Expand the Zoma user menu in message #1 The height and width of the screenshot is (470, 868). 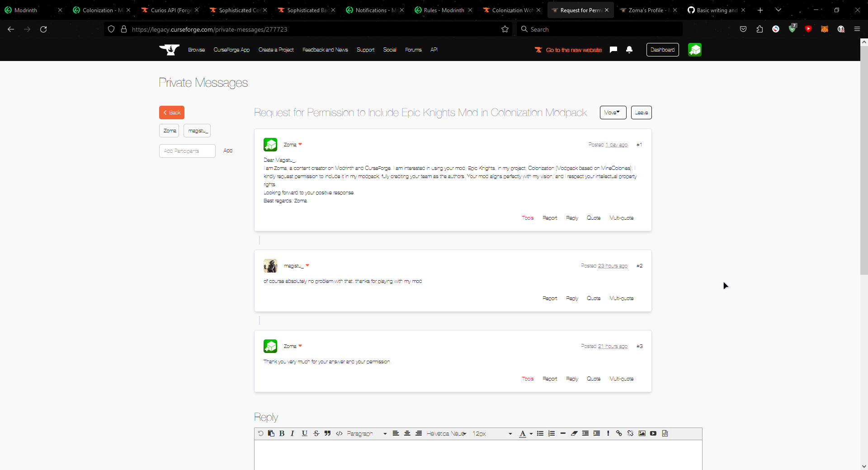click(300, 145)
